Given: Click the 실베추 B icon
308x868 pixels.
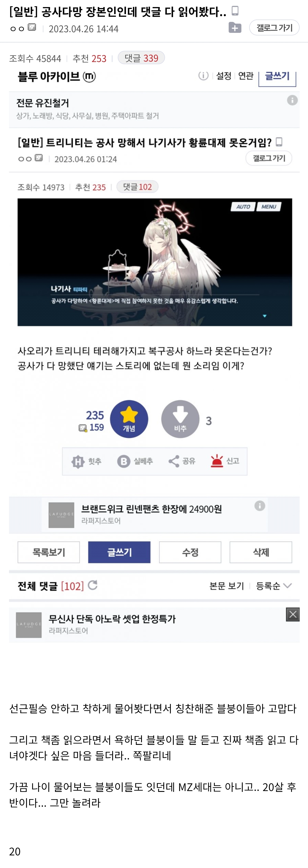Looking at the screenshot, I should point(123,461).
